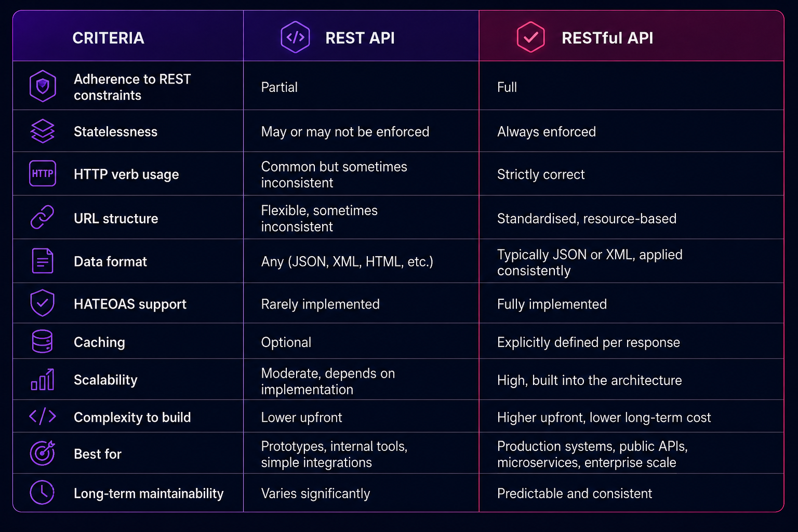The height and width of the screenshot is (532, 798).
Task: Click 'Moderate, depends on implementation' cell
Action: (x=328, y=381)
